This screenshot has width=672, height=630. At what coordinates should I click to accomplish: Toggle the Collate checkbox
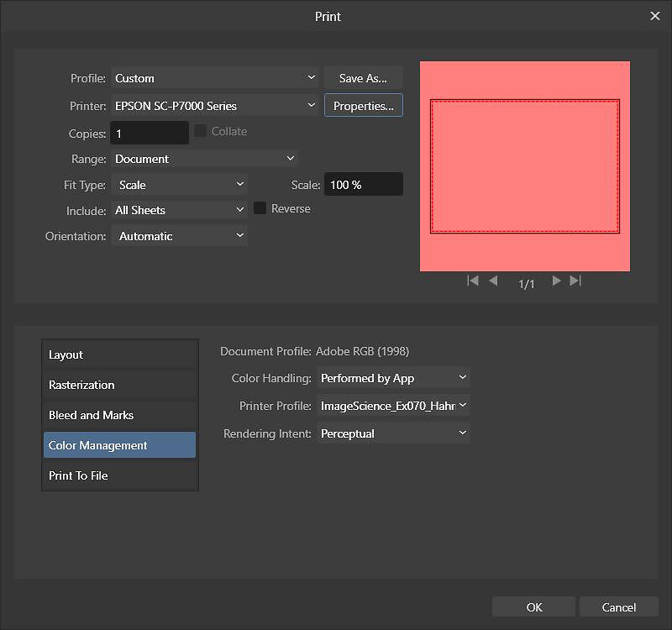(201, 131)
